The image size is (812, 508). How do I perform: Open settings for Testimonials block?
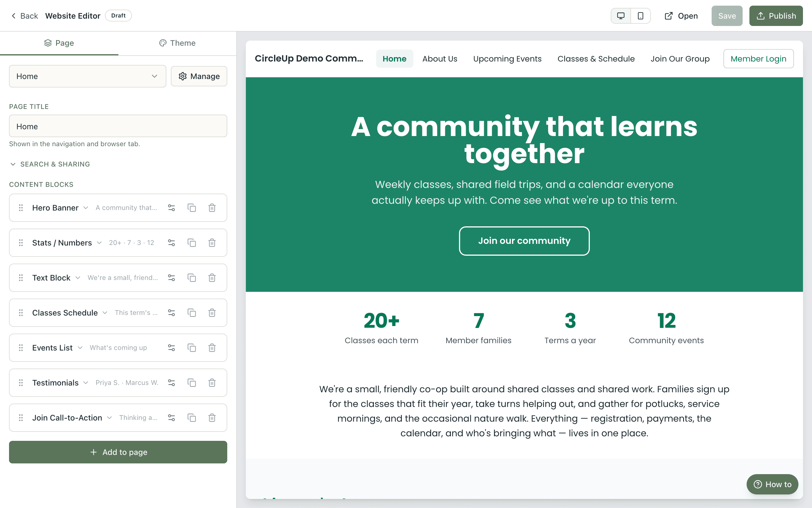click(x=171, y=383)
